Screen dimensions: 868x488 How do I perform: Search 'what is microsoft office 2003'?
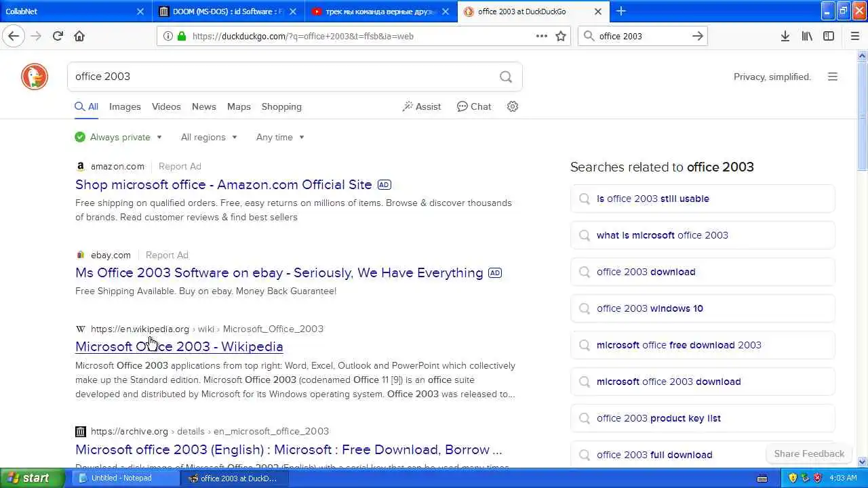(x=703, y=235)
